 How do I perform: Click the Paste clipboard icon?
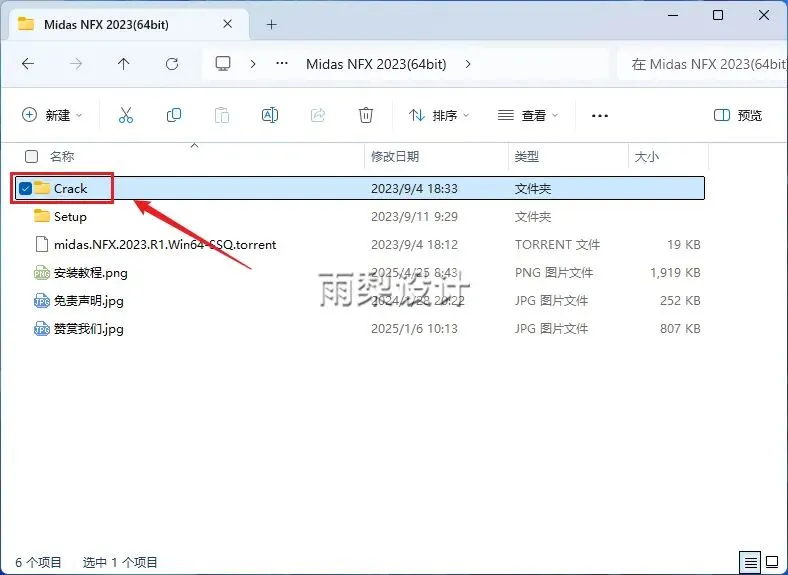[x=222, y=115]
